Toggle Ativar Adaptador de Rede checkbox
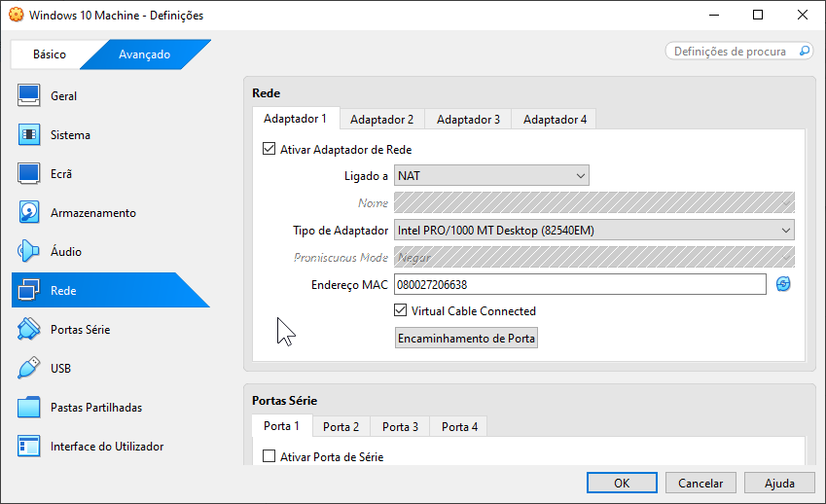This screenshot has height=504, width=826. pyautogui.click(x=269, y=150)
